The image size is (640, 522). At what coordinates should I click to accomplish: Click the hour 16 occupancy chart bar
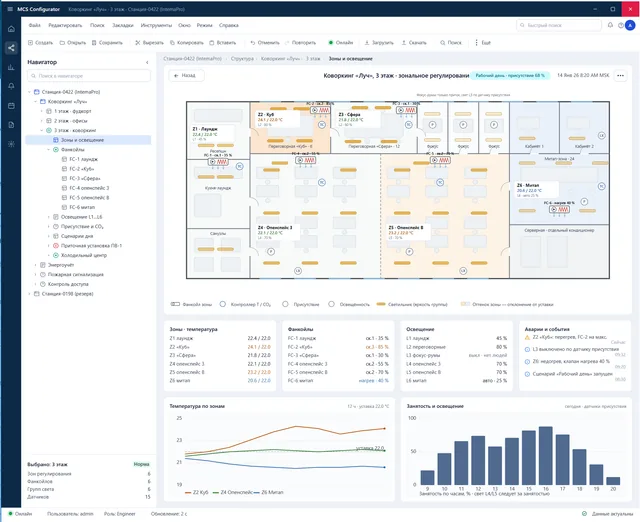[546, 455]
